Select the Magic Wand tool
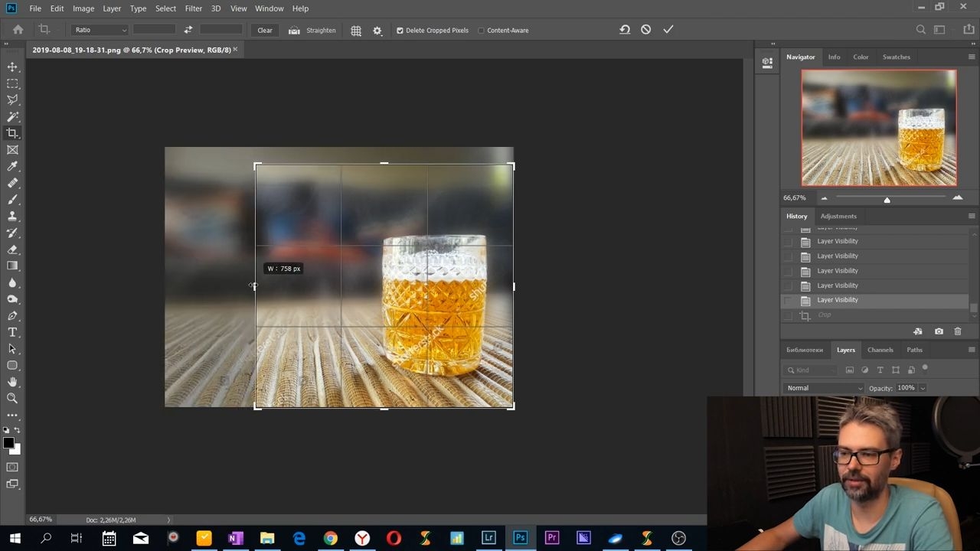The image size is (980, 551). click(x=12, y=117)
